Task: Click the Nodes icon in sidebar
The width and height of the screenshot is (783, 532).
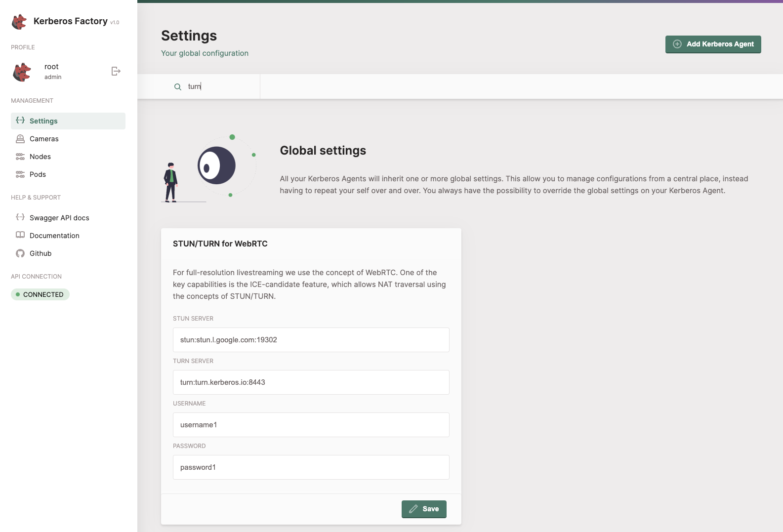Action: pos(20,157)
